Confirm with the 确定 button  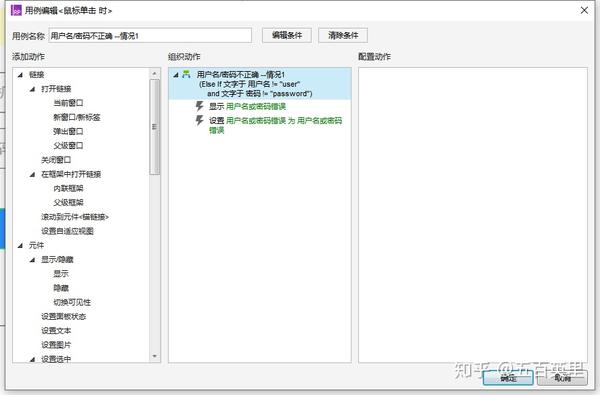[x=508, y=378]
